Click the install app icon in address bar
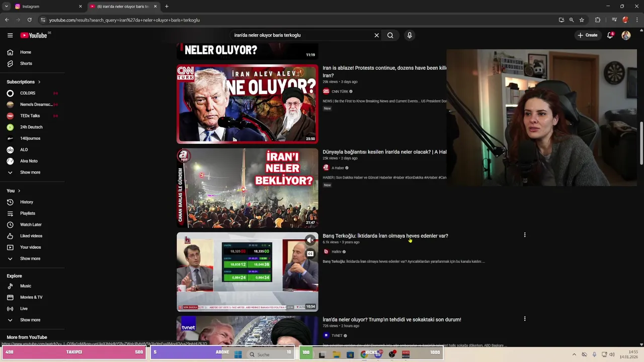Image resolution: width=644 pixels, height=362 pixels. [561, 20]
